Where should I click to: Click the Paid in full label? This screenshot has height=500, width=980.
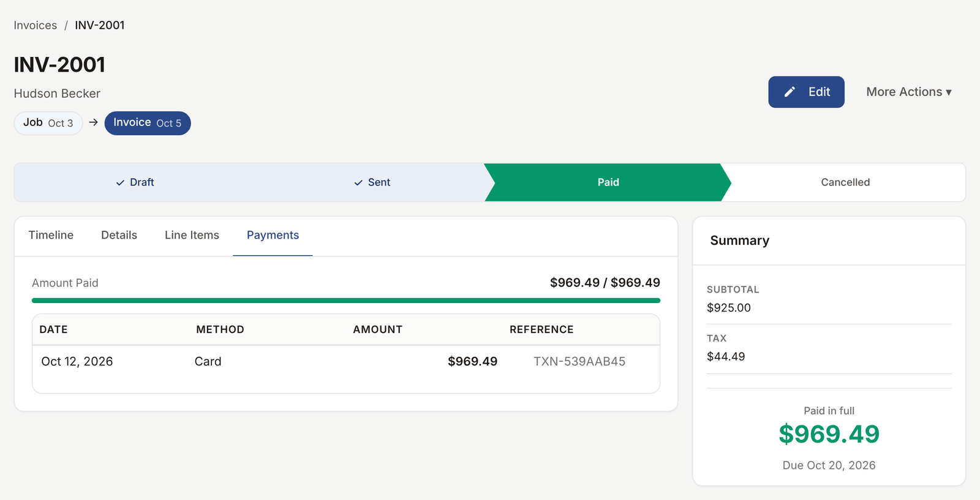click(829, 411)
